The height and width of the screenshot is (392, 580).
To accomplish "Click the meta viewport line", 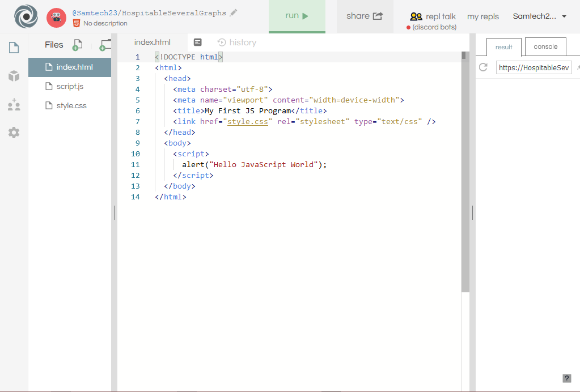I will tap(289, 100).
